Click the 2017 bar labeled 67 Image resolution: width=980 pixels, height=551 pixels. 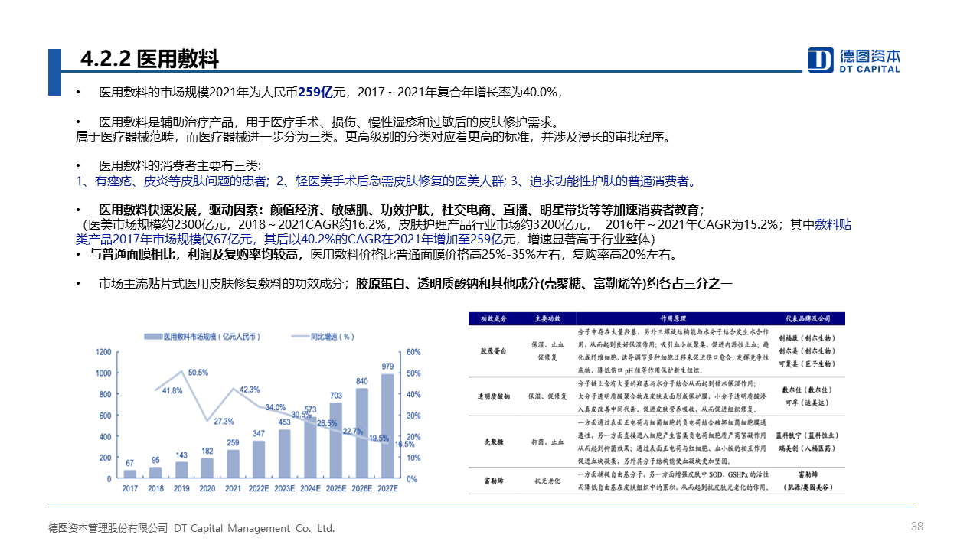[130, 474]
